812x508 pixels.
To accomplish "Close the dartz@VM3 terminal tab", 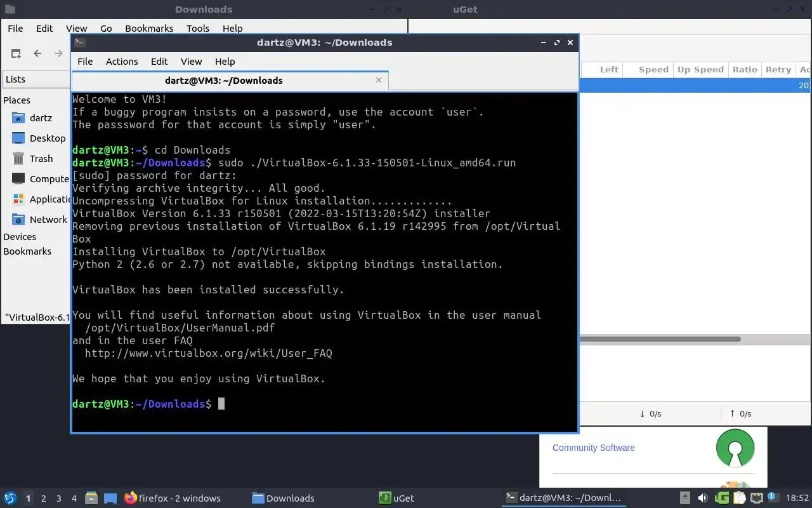I will (379, 80).
